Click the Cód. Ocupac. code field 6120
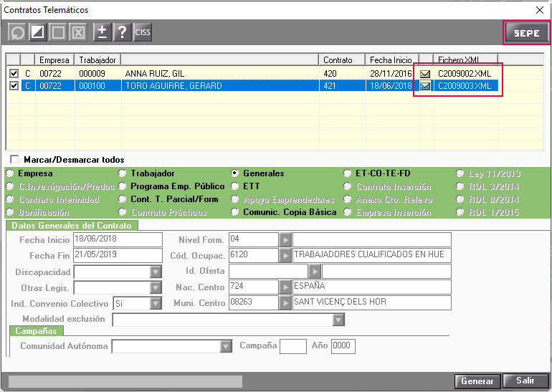Image resolution: width=552 pixels, height=392 pixels. [254, 255]
